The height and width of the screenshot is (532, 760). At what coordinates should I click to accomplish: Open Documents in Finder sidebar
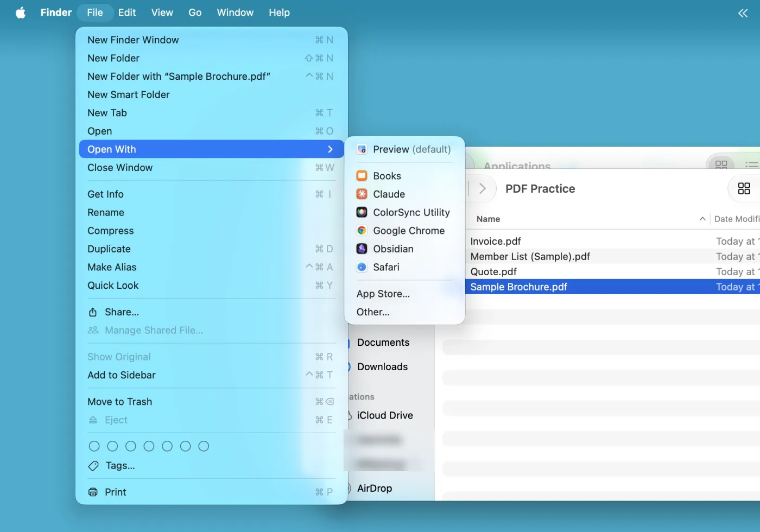pos(383,343)
